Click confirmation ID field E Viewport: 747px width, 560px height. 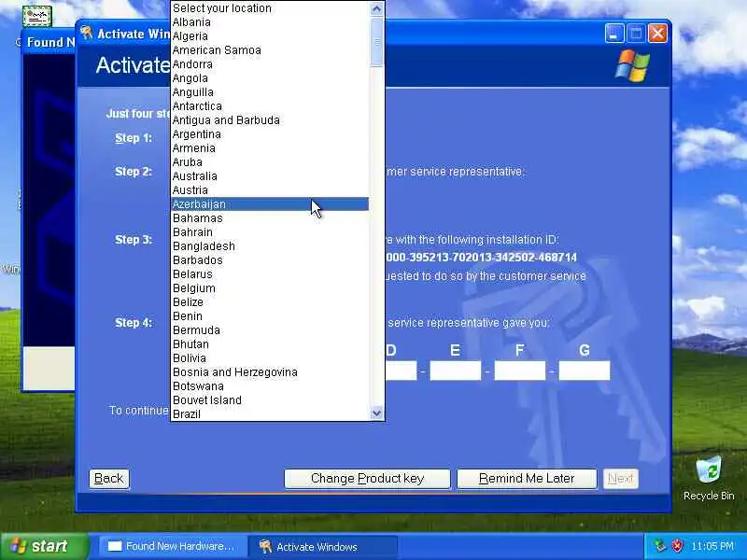tap(456, 371)
